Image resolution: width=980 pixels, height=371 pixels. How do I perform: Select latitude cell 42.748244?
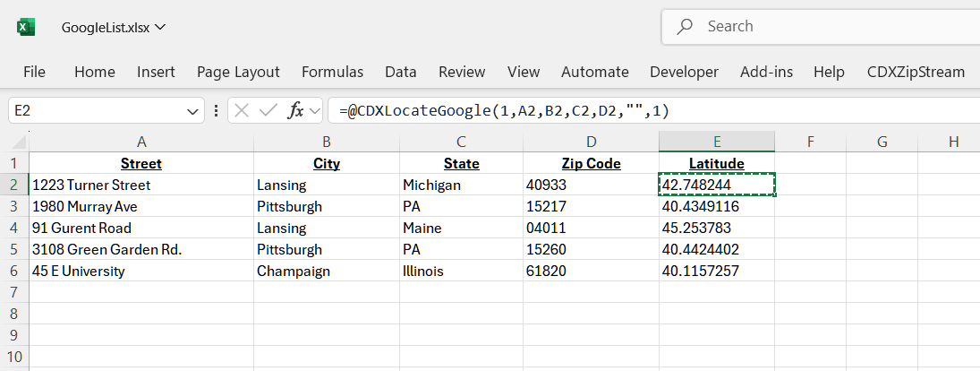pos(717,185)
